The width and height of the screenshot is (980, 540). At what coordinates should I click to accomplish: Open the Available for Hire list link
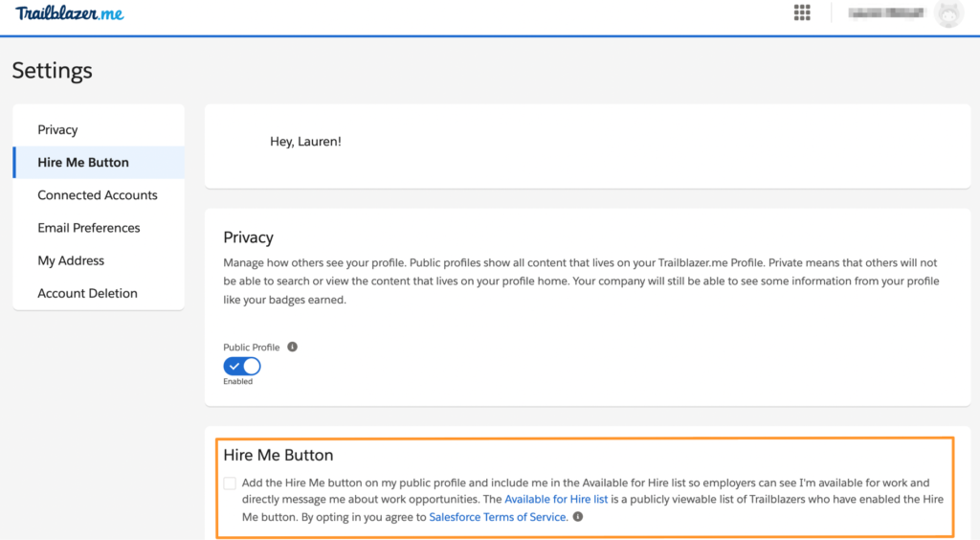[x=556, y=500]
